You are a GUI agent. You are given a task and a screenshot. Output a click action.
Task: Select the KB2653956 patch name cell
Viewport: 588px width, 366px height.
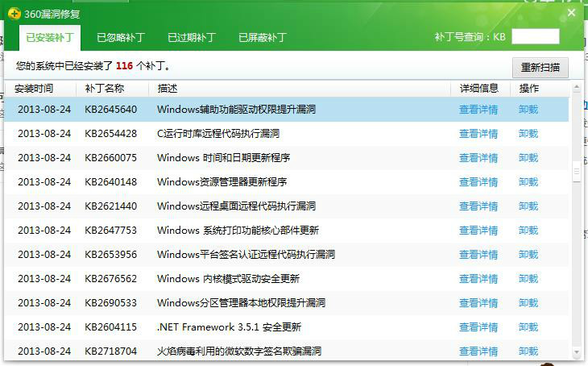point(110,255)
